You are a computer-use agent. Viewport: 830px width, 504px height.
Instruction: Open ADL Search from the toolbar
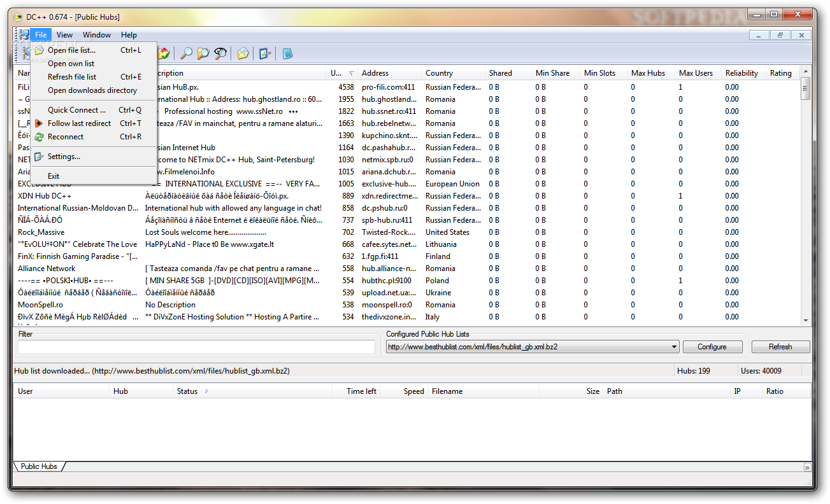203,53
